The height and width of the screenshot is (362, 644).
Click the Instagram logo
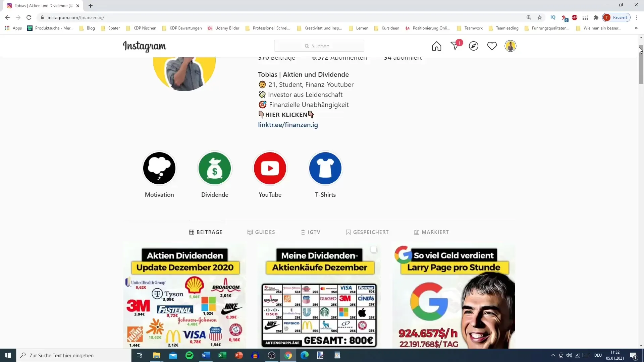pyautogui.click(x=145, y=46)
